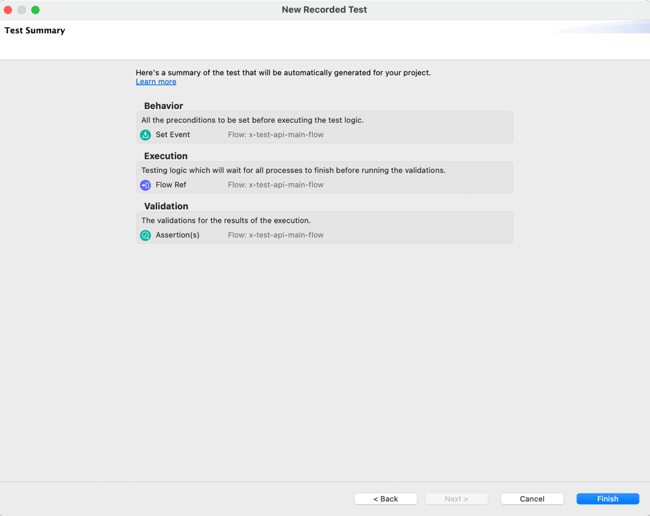Click the flow name beside Flow Ref

(x=276, y=185)
